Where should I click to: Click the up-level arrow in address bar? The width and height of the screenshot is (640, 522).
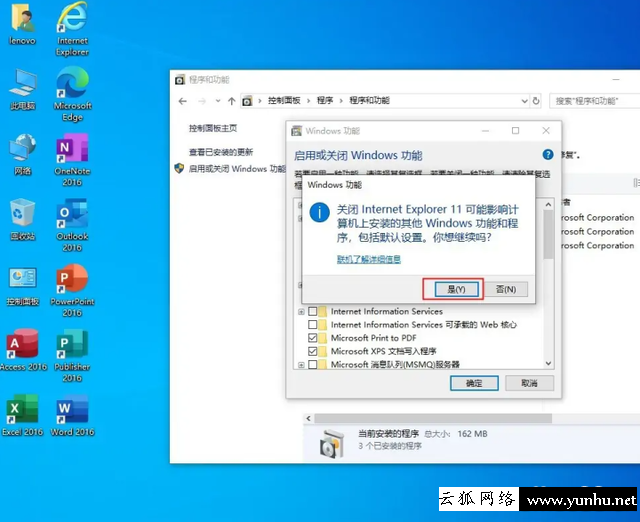(231, 101)
